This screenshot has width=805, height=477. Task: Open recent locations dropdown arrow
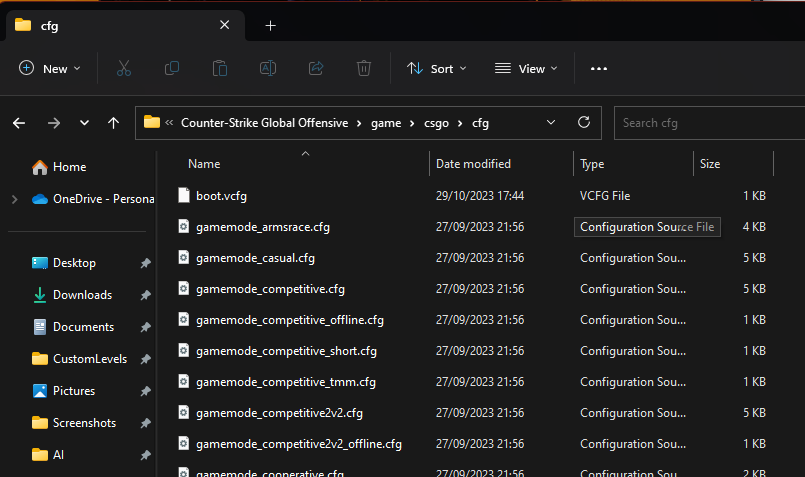[x=84, y=123]
